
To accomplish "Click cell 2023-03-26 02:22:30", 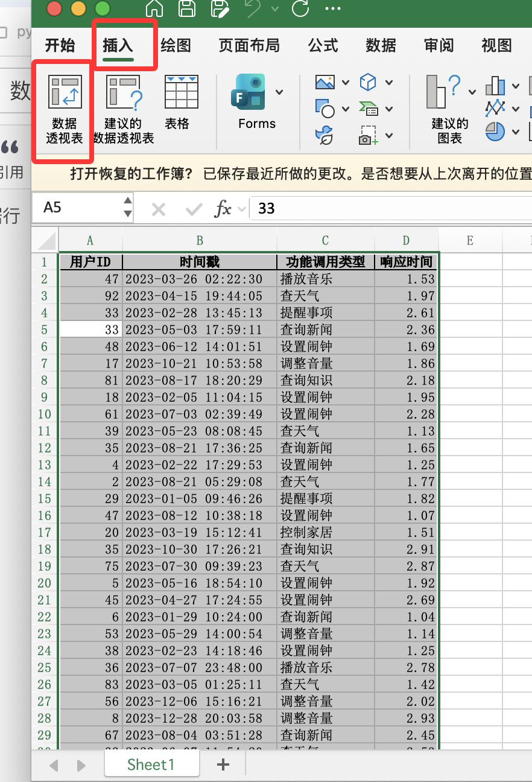I will point(200,279).
